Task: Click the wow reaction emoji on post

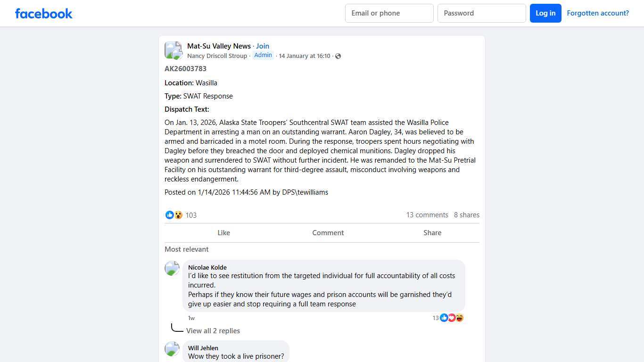Action: [x=178, y=215]
